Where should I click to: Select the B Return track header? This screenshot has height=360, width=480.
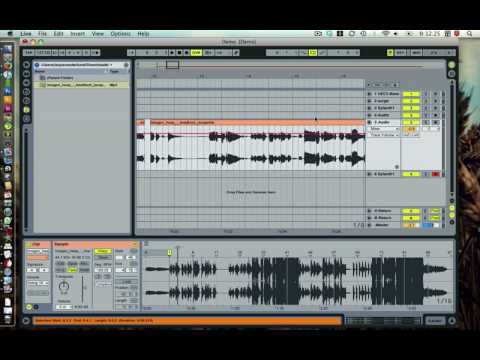point(383,218)
